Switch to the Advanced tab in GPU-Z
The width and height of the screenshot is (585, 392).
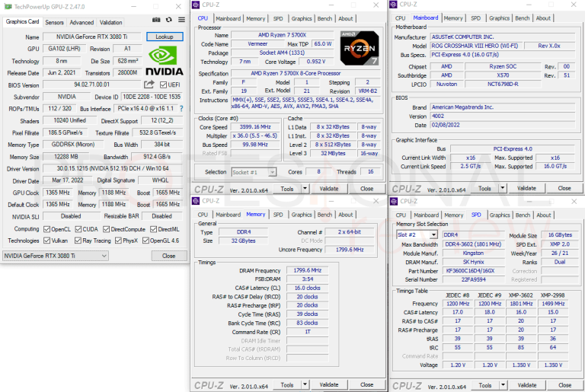click(82, 22)
